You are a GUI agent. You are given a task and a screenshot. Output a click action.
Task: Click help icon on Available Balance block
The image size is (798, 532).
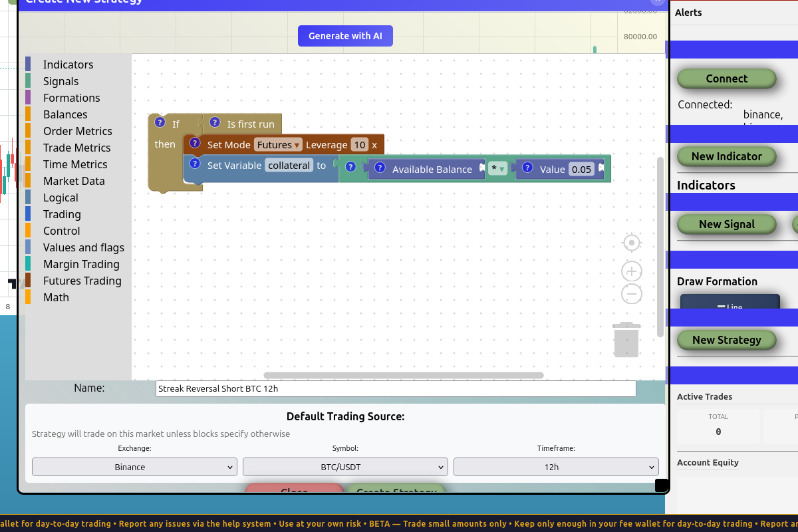point(380,168)
